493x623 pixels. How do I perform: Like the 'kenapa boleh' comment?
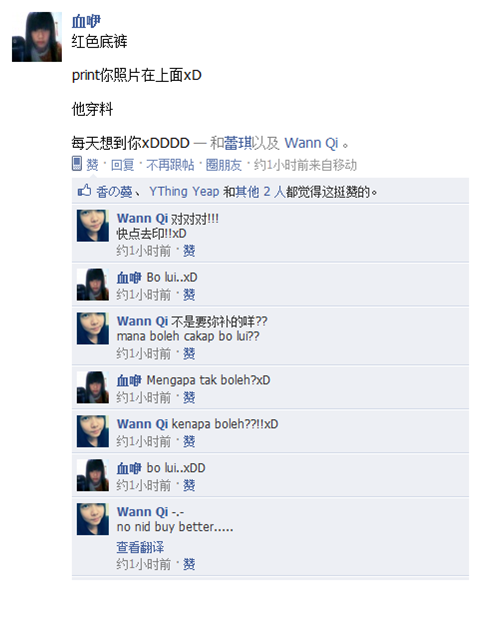pyautogui.click(x=189, y=441)
